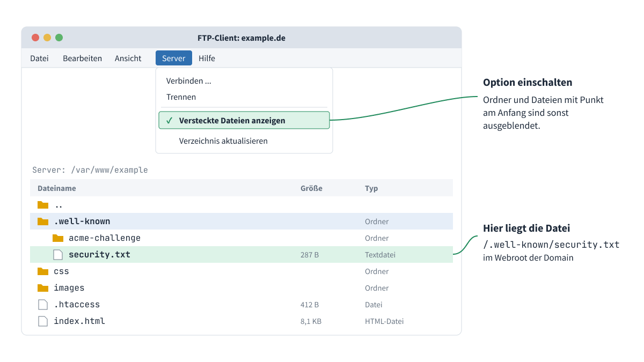The height and width of the screenshot is (362, 644).
Task: Open the Datei menu
Action: point(39,58)
